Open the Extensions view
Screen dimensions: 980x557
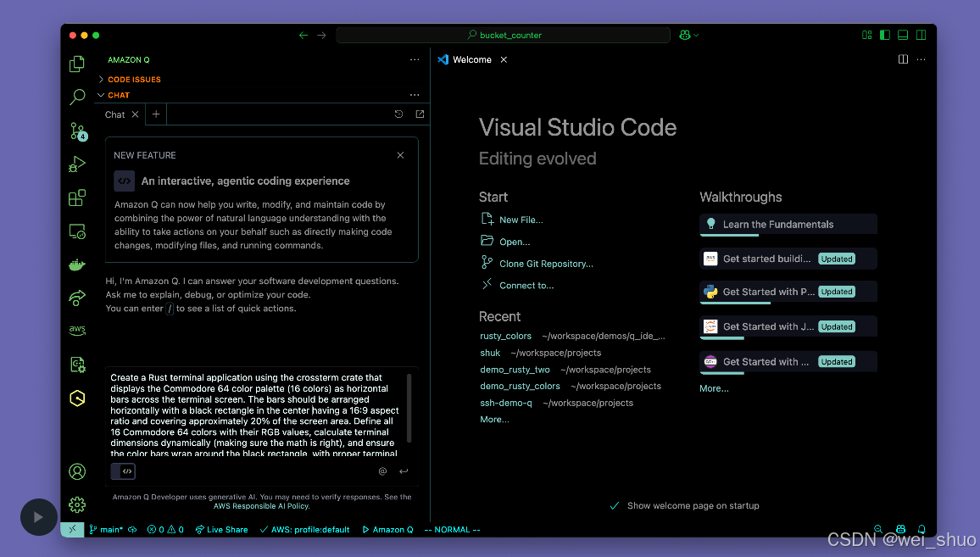(77, 198)
